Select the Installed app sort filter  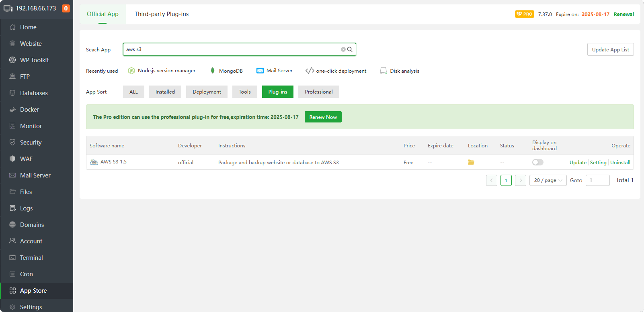tap(165, 92)
